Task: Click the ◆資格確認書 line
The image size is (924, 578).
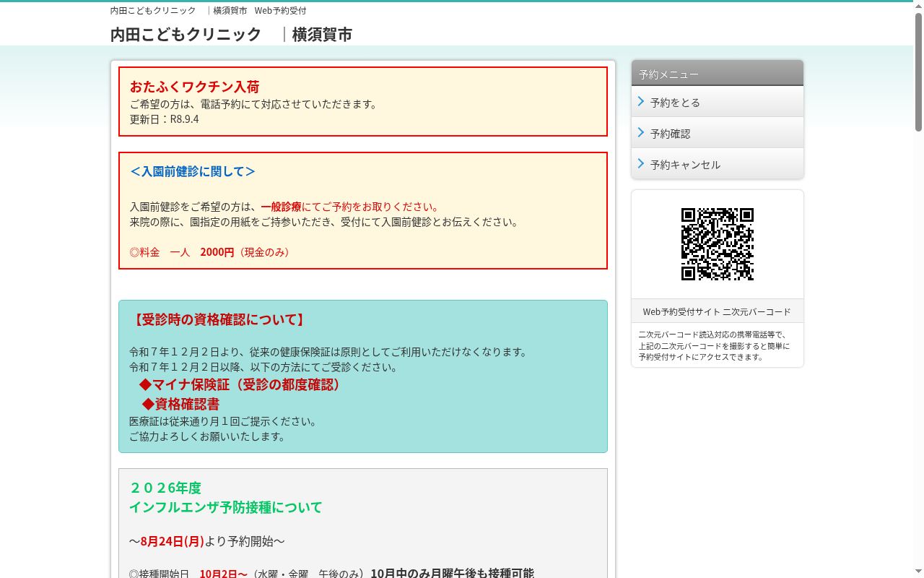Action: click(180, 404)
